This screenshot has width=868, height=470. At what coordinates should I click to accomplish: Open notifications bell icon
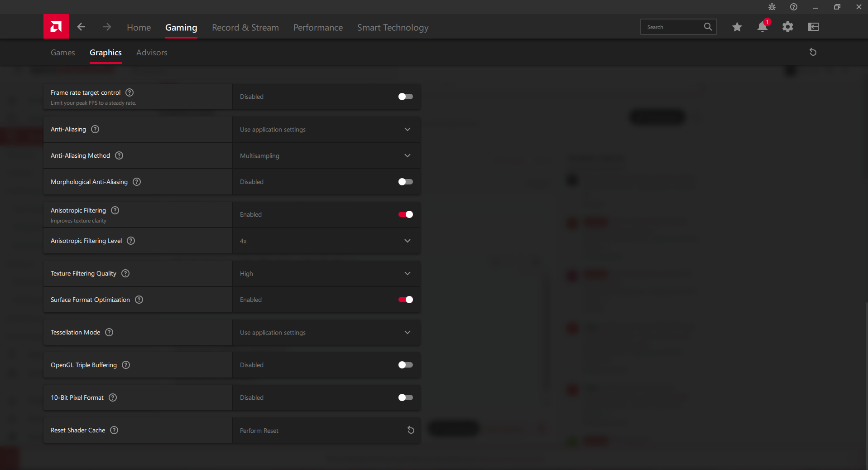[x=762, y=27]
